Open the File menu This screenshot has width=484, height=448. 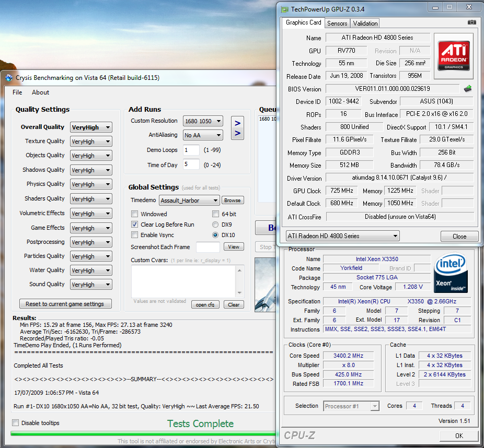tap(17, 92)
